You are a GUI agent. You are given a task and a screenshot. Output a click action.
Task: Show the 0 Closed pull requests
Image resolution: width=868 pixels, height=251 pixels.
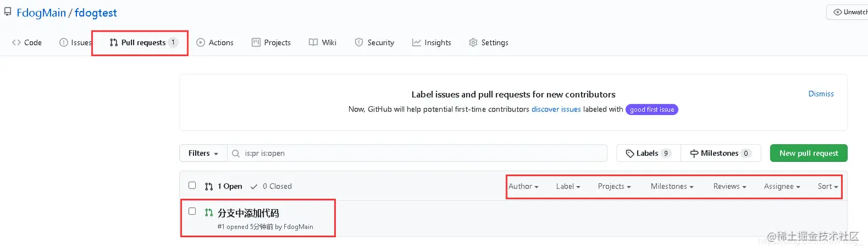(x=271, y=186)
